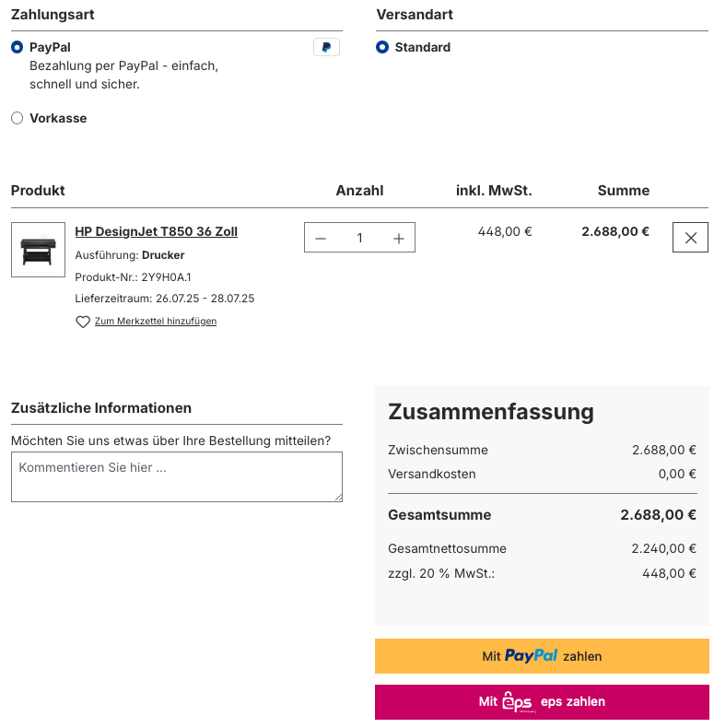Viewport: 714px width, 728px height.
Task: Add item via Zum Merkzettel hinzufügen link
Action: (155, 322)
